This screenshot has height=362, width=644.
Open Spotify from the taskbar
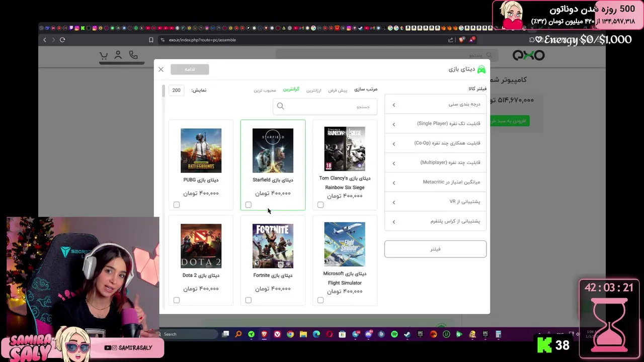394,334
